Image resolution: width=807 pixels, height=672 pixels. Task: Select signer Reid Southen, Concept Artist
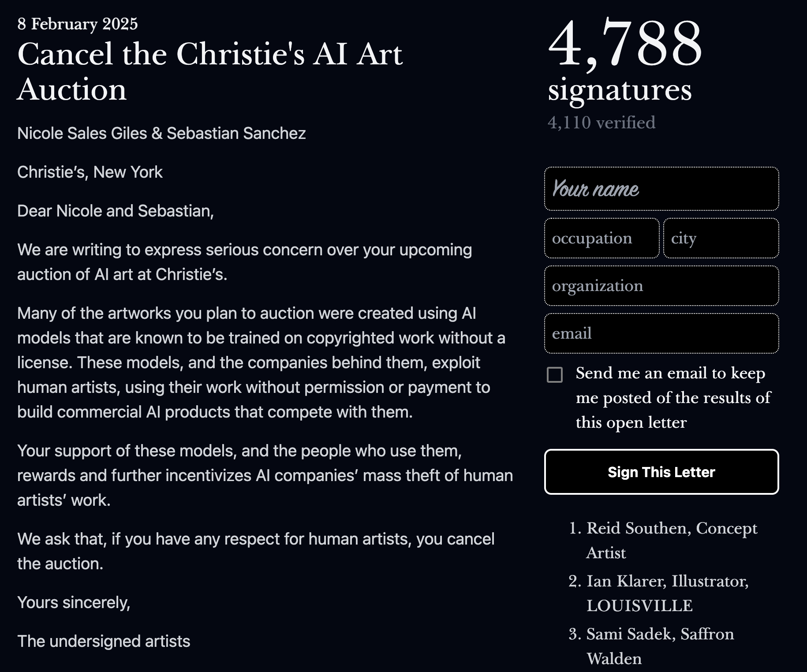[x=672, y=540]
